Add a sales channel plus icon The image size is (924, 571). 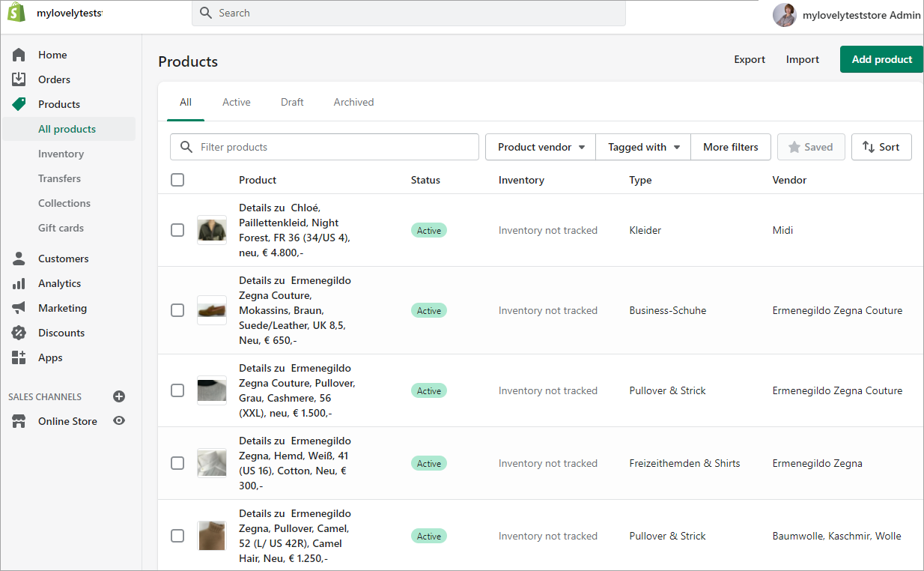point(118,396)
